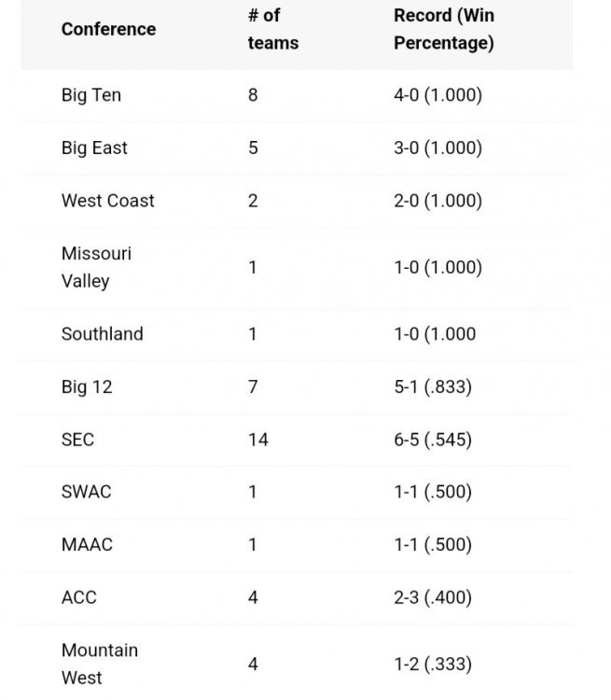
Task: Select the SWAC conference cell
Action: click(86, 492)
